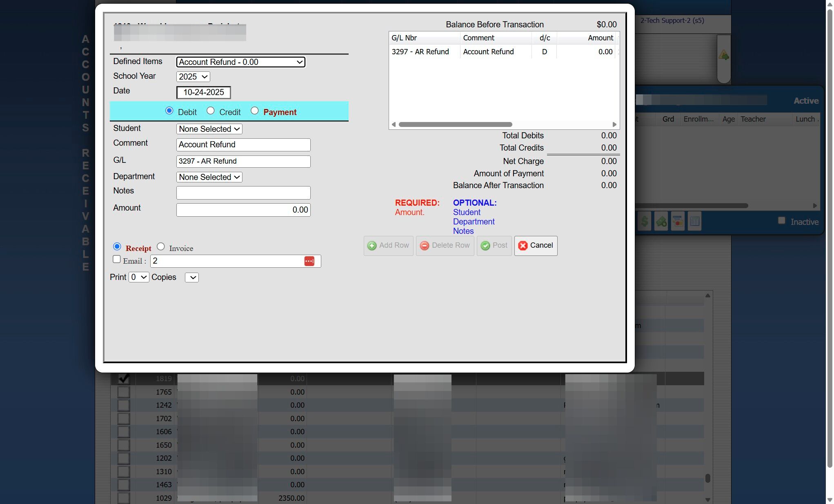Click the Post button
Screen dimensions: 834x504
click(x=494, y=246)
